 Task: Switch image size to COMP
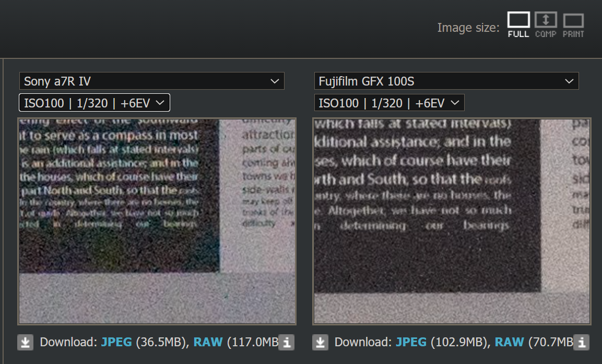(546, 25)
